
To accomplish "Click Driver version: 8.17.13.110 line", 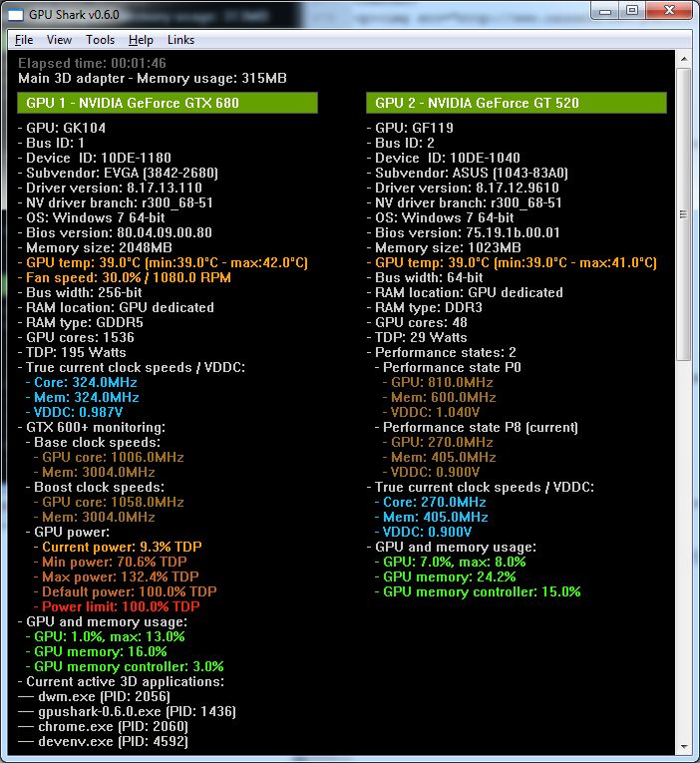I will coord(110,188).
